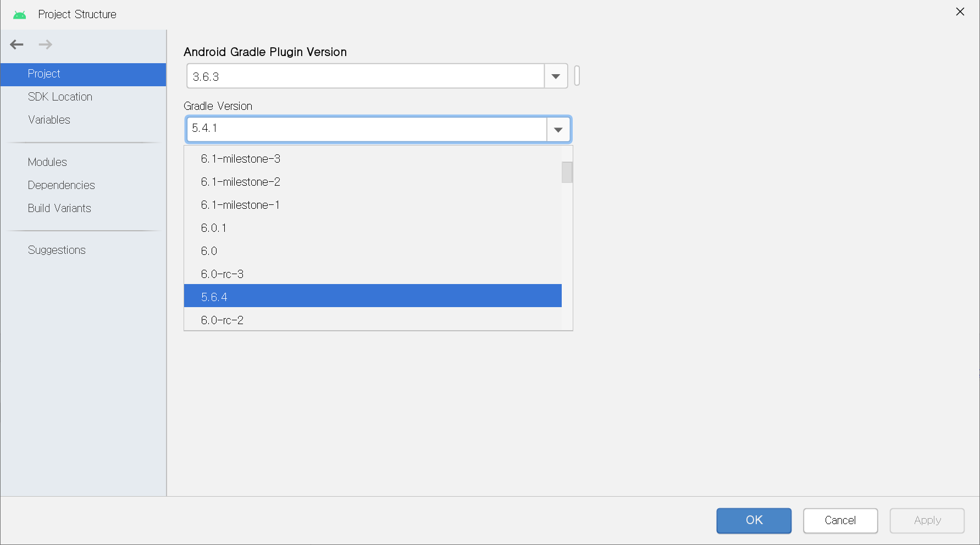Select Gradle version 6.0.1

point(373,228)
